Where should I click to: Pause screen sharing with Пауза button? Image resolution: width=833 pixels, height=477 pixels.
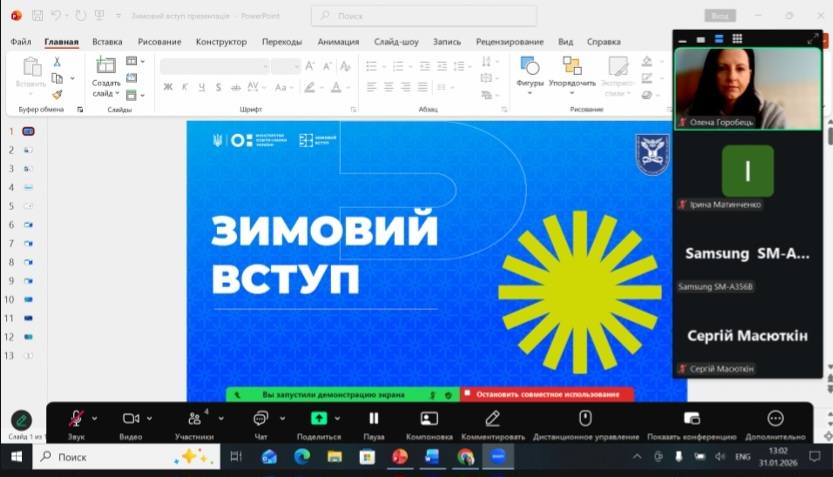374,418
